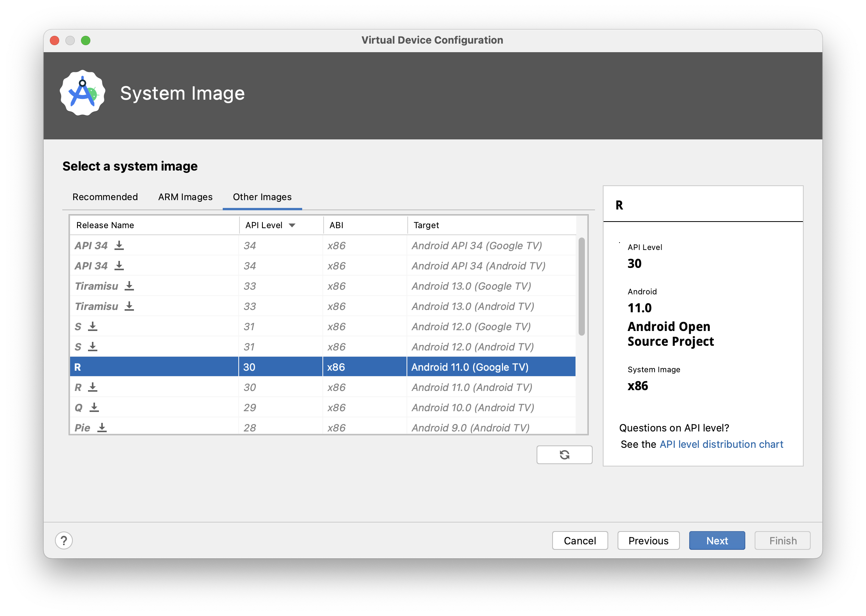Switch to ARM Images tab
Image resolution: width=866 pixels, height=616 pixels.
pyautogui.click(x=185, y=197)
